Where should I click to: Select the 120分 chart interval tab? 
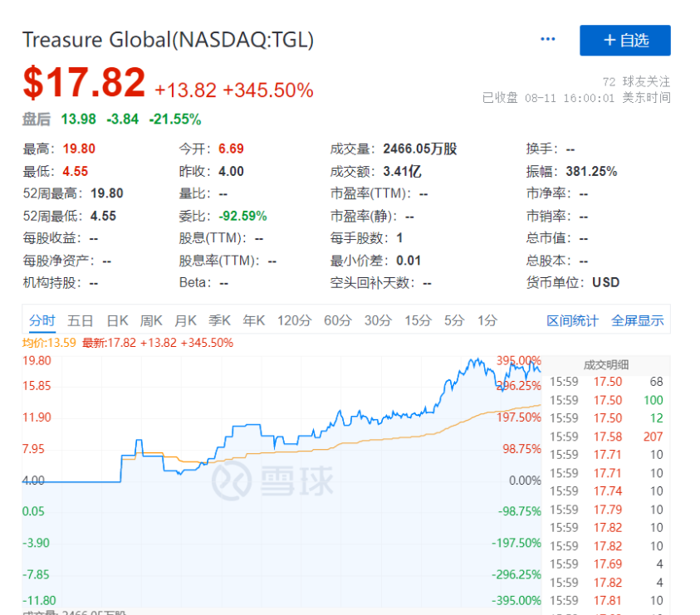pyautogui.click(x=294, y=320)
